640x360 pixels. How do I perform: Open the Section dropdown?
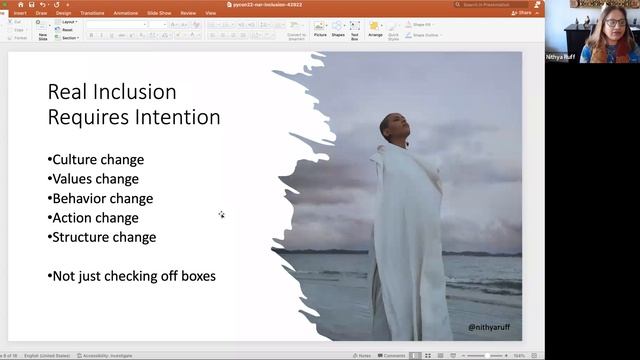pos(67,38)
